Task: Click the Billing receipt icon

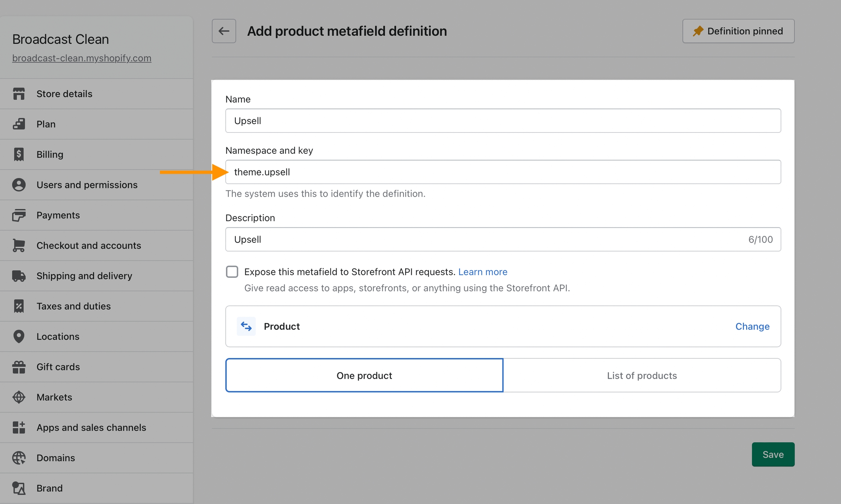Action: tap(19, 154)
